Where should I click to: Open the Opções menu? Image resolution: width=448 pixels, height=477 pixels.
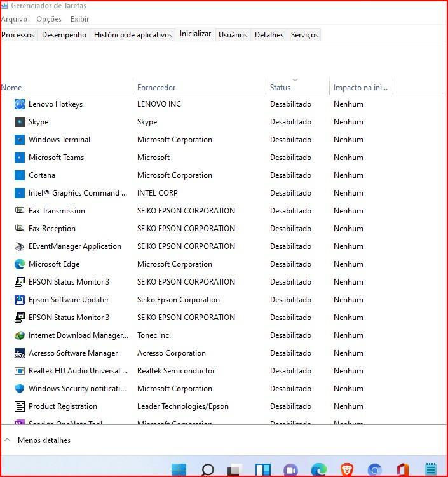click(49, 19)
